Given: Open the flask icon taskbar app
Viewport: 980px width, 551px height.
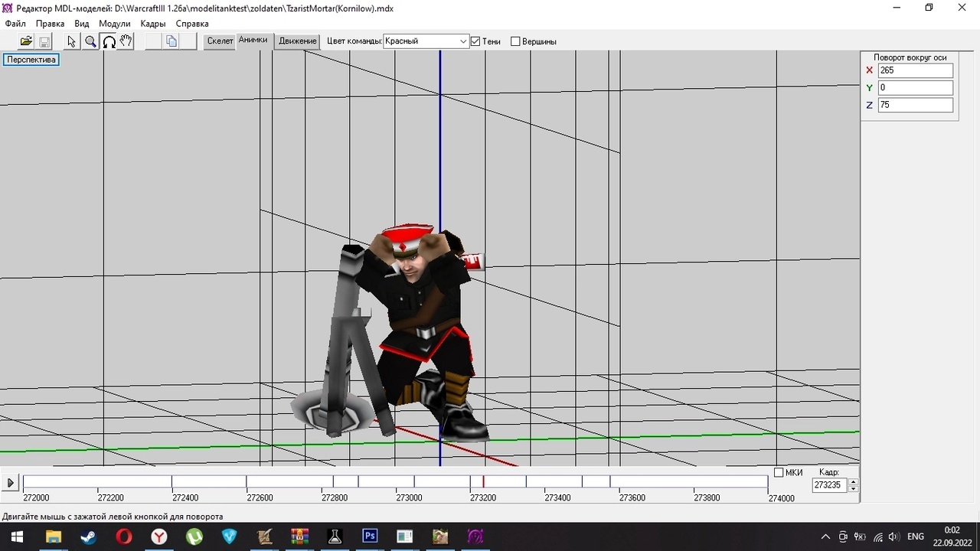Looking at the screenshot, I should point(335,536).
